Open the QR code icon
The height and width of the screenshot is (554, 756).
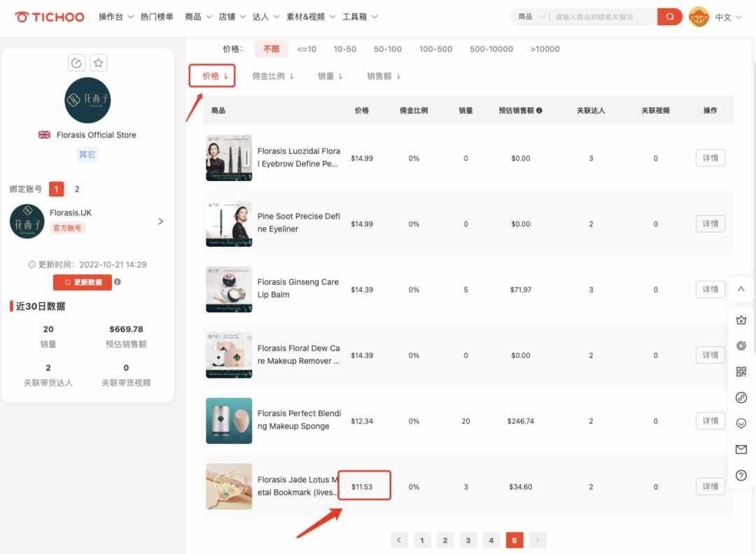[741, 371]
